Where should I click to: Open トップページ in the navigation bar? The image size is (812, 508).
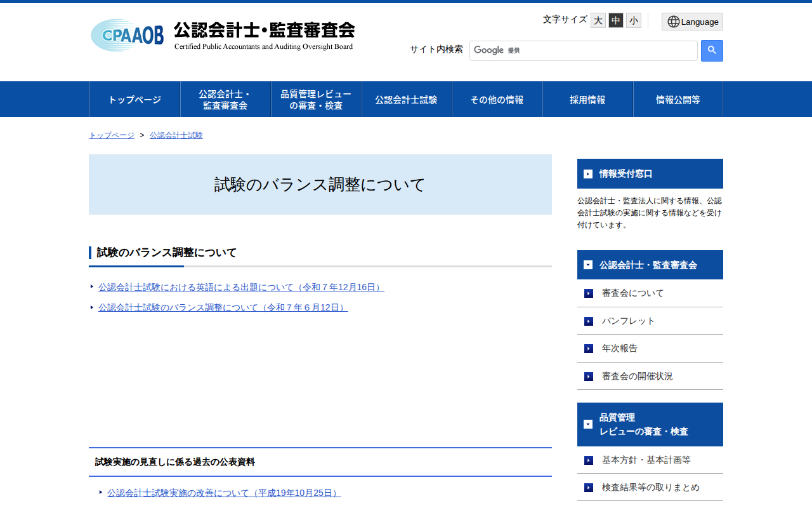tap(134, 99)
